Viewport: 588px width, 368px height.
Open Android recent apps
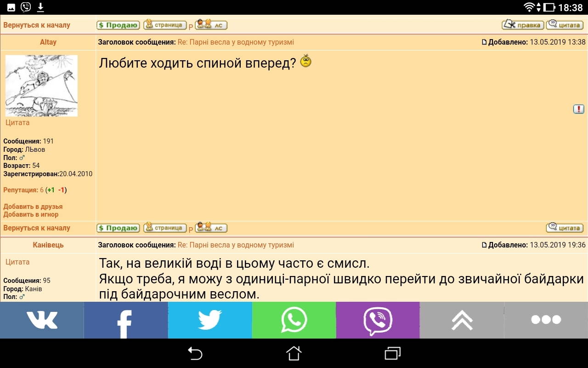pos(392,353)
